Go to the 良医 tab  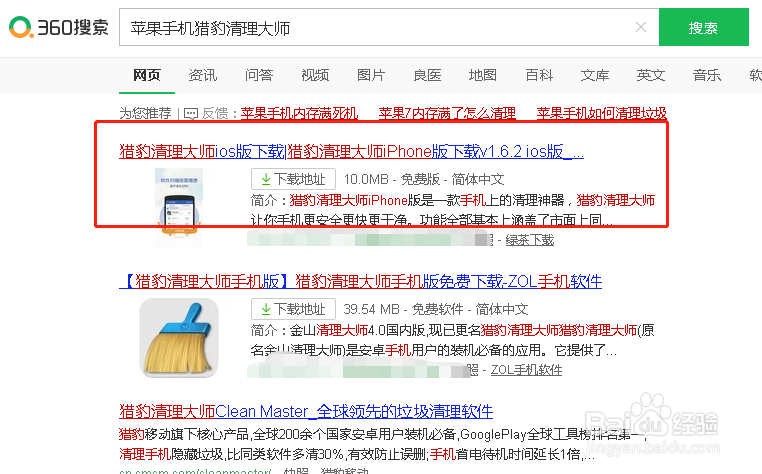tap(427, 75)
